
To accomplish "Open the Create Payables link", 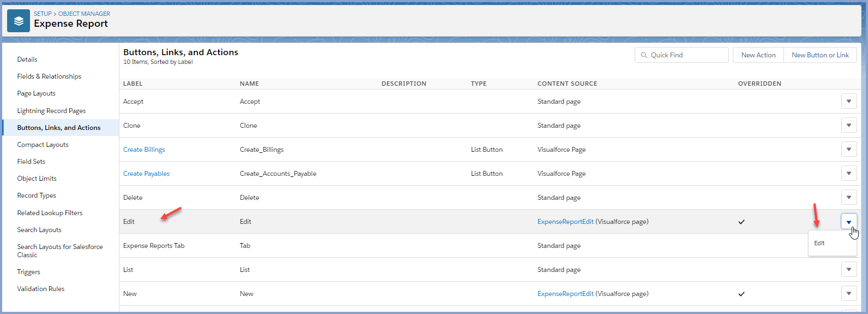I will point(146,174).
